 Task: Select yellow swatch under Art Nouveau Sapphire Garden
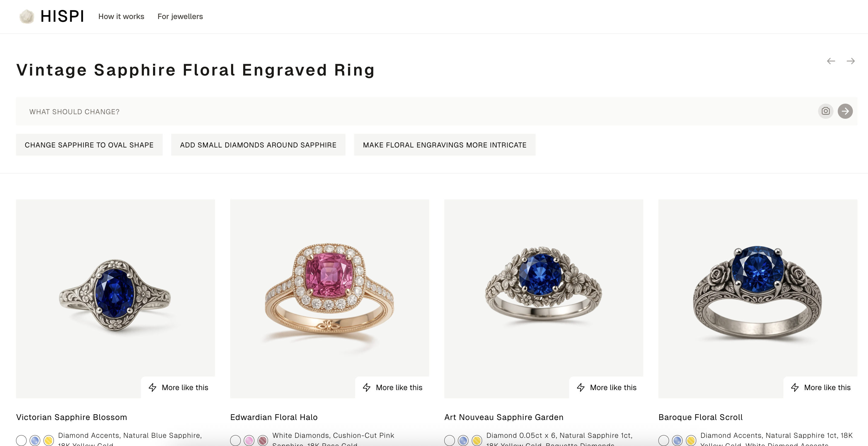tap(477, 440)
